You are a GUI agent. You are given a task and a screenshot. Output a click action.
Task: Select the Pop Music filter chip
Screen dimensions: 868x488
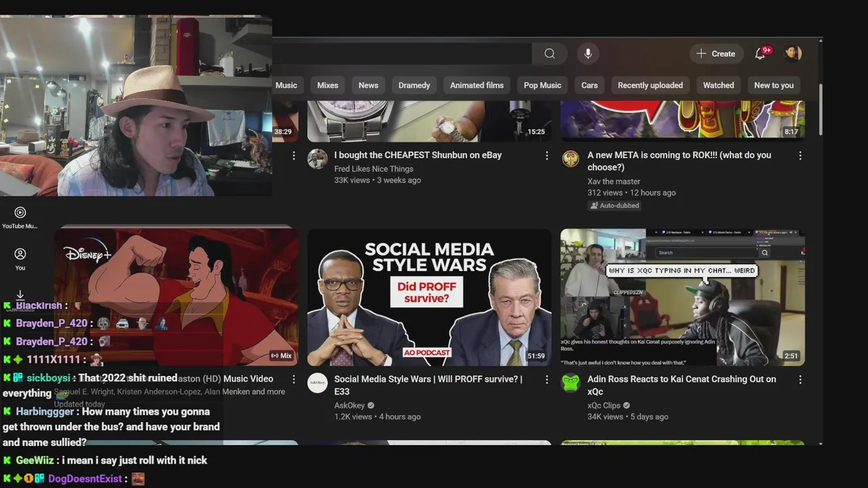(542, 85)
